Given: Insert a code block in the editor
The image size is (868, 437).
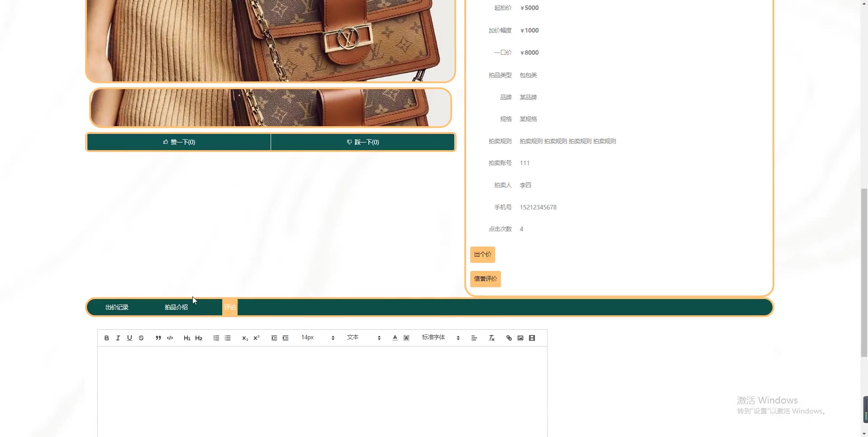Looking at the screenshot, I should (x=170, y=338).
